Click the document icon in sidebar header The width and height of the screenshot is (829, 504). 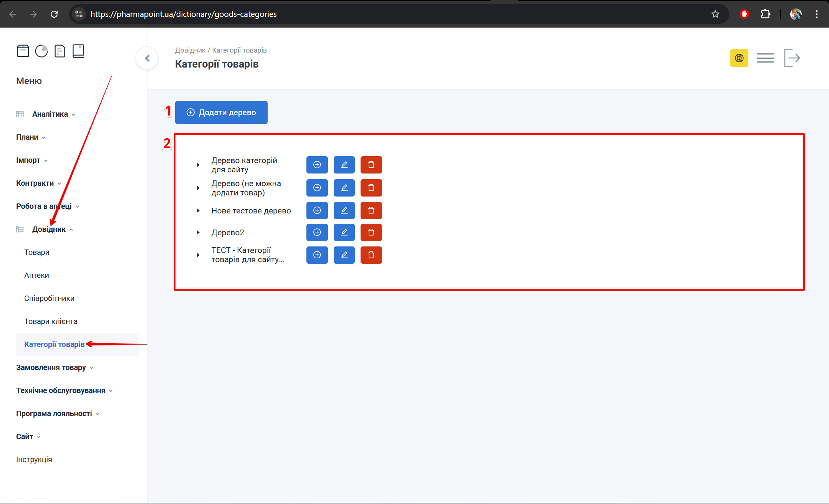60,51
